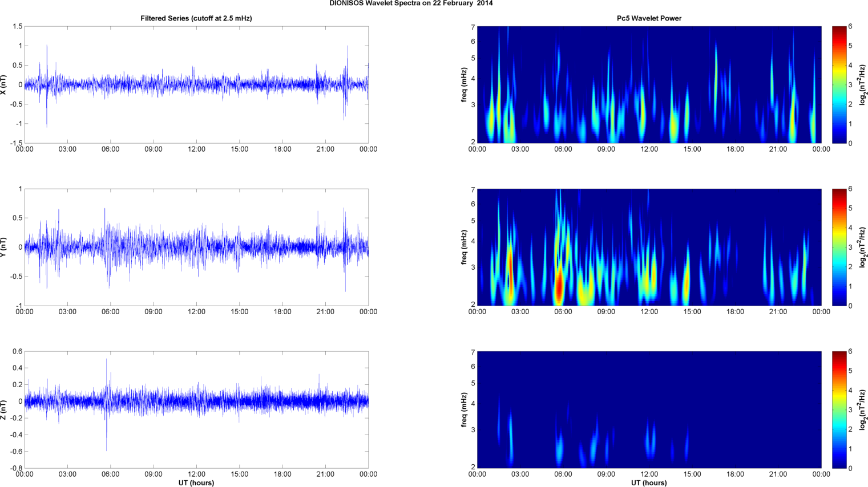Click the bottom wavelet plot's colorbar
This screenshot has height=487, width=868.
coord(839,410)
